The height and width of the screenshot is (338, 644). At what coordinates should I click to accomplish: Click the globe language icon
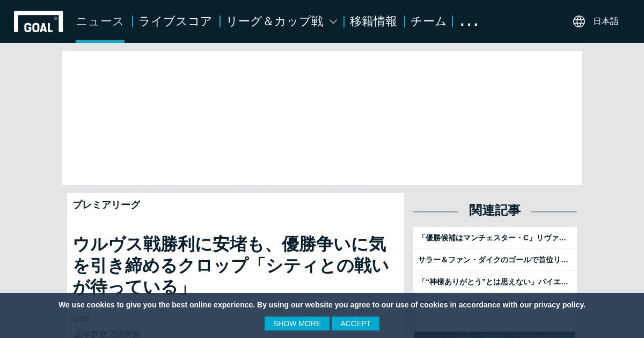coord(579,21)
